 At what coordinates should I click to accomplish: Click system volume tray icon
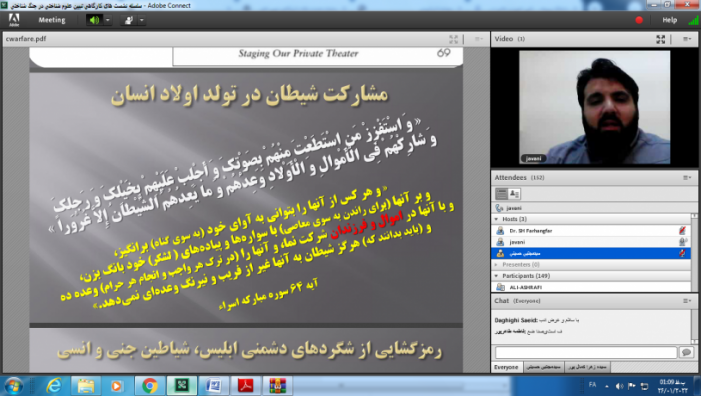click(620, 386)
